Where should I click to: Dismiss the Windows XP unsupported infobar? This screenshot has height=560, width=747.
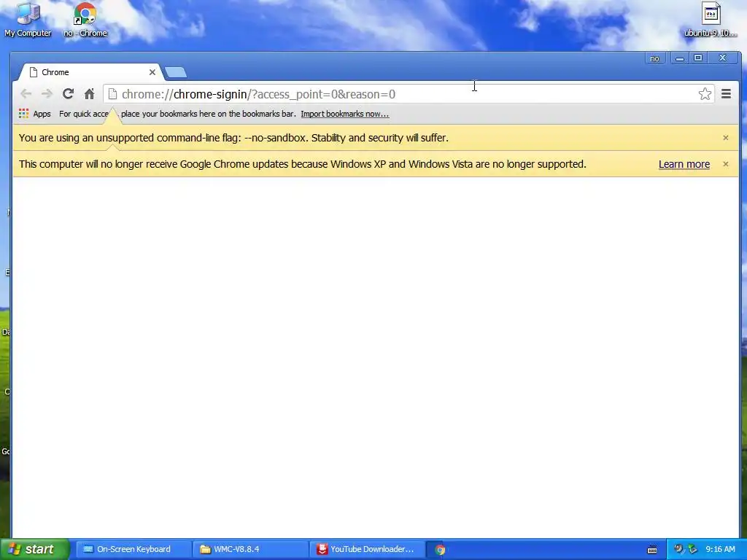coord(726,164)
